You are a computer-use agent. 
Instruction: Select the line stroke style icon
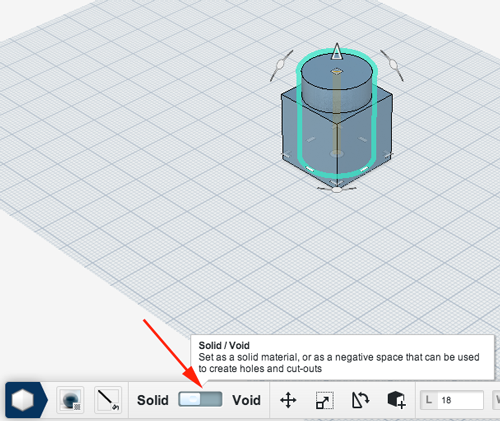(108, 400)
